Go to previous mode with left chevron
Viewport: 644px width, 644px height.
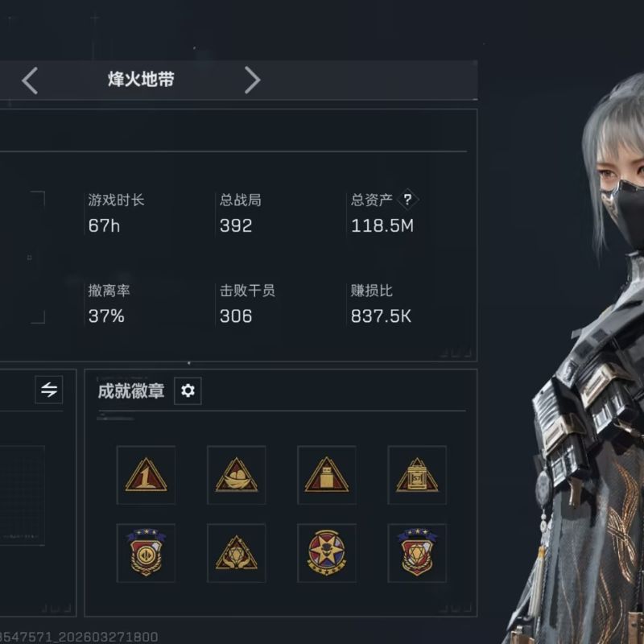(30, 80)
